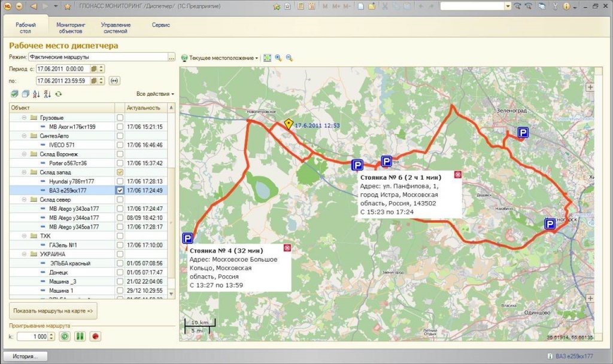Screen dimensions: 613x364
Task: Click the refresh icon above the object list
Action: pos(59,94)
